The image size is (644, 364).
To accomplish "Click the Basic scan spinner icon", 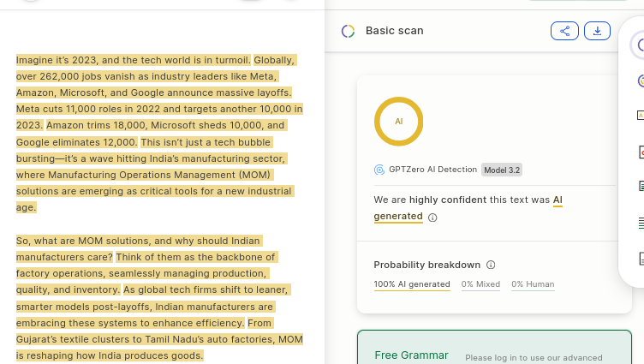I will coord(348,31).
